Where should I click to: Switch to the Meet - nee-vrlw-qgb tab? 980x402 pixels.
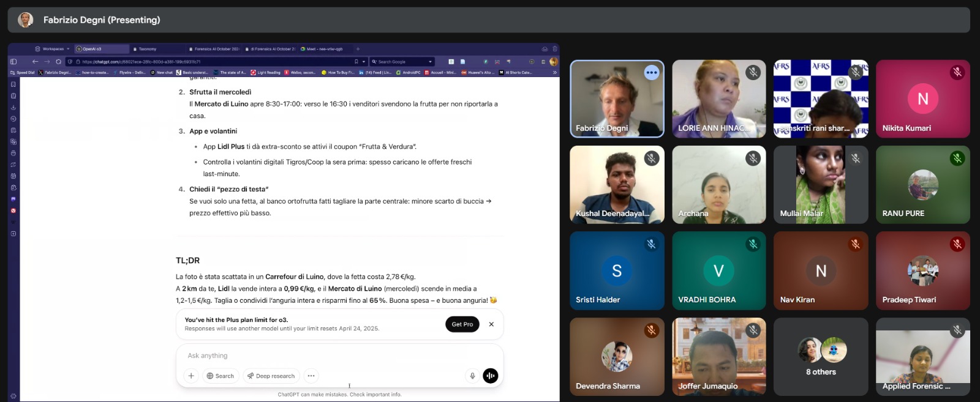pyautogui.click(x=325, y=49)
